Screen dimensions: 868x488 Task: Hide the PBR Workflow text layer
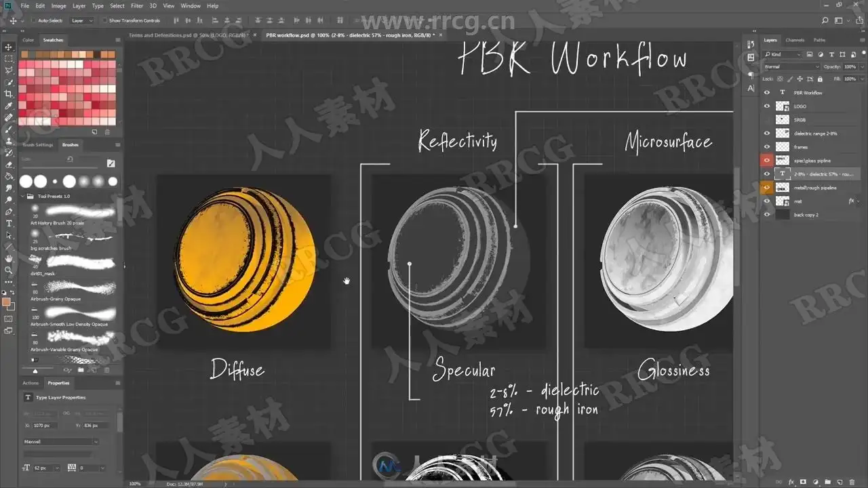767,93
